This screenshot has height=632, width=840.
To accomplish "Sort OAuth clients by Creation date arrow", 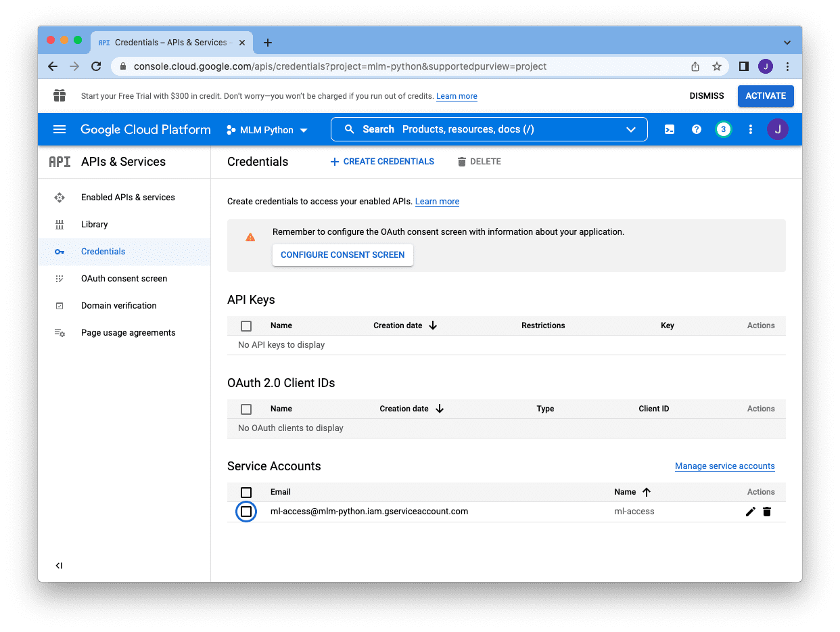I will click(440, 409).
